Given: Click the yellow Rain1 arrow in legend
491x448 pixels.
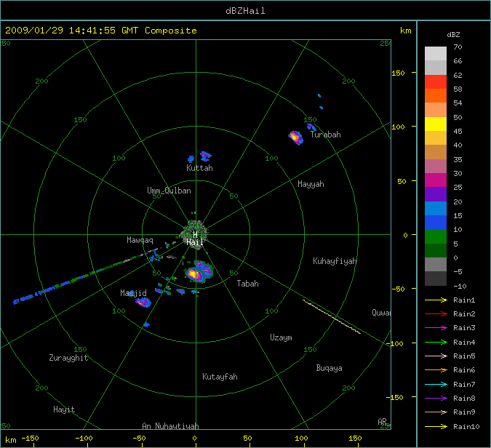Looking at the screenshot, I should click(436, 300).
